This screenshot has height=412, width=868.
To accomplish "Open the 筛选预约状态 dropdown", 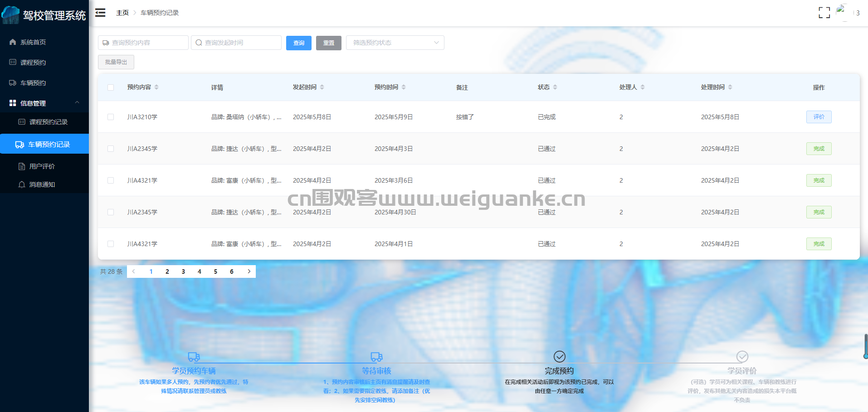I will click(x=395, y=43).
